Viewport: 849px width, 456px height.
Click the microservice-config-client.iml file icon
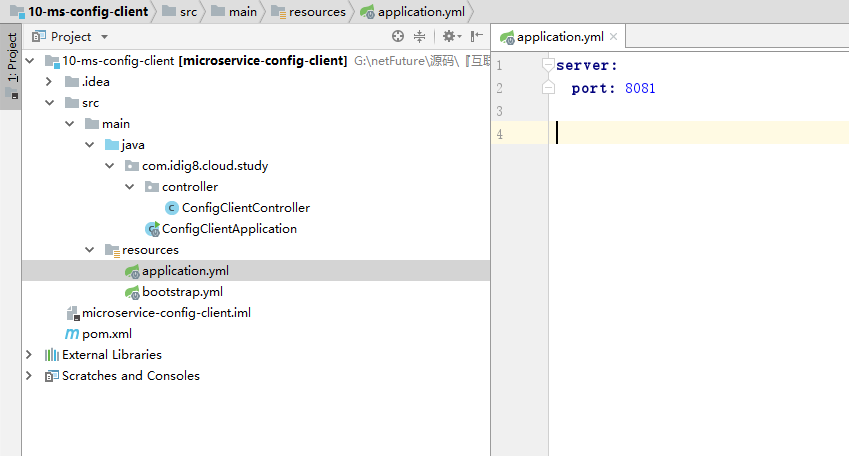(73, 314)
